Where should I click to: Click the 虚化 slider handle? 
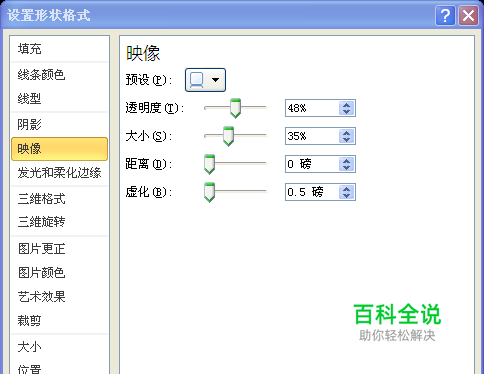[x=209, y=192]
